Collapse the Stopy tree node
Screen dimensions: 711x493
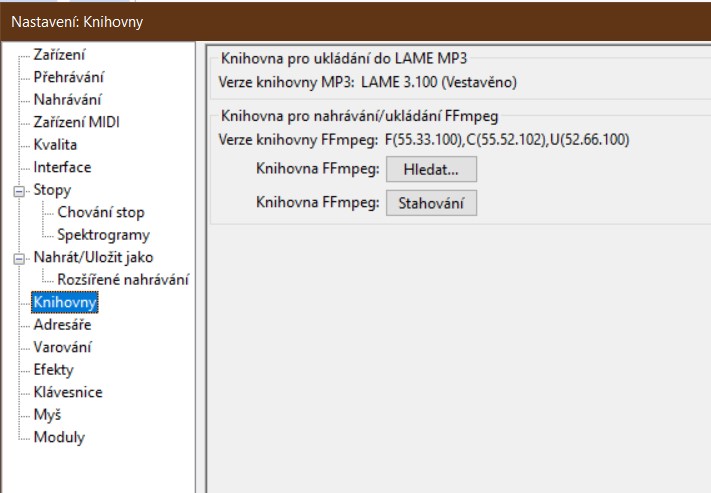pyautogui.click(x=17, y=190)
